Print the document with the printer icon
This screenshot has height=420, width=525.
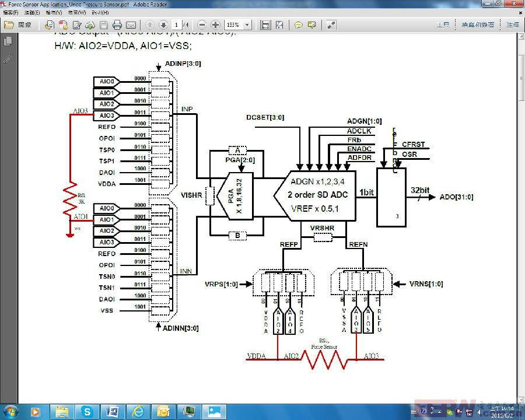coord(117,24)
